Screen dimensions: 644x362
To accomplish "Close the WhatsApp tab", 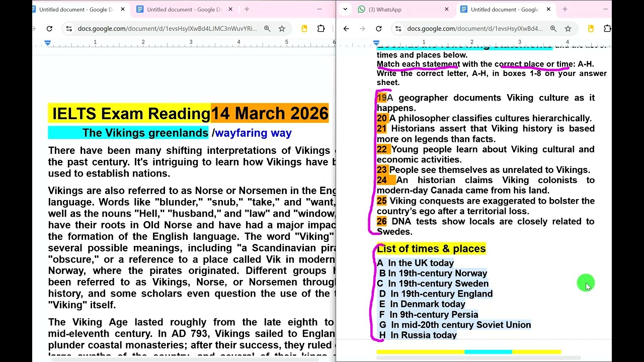I will click(446, 9).
